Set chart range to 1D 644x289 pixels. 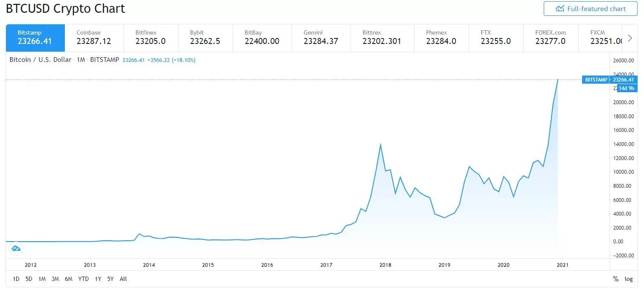16,279
